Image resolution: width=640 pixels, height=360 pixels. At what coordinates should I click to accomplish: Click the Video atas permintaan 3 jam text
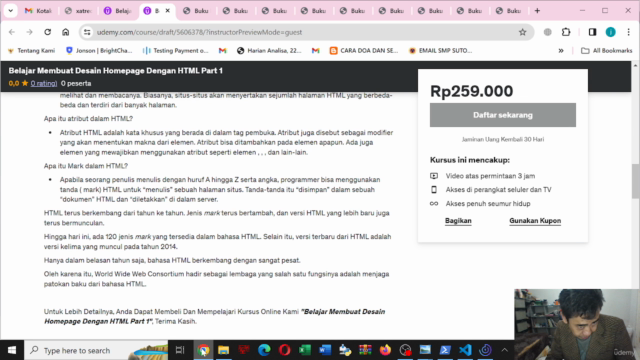pos(490,176)
